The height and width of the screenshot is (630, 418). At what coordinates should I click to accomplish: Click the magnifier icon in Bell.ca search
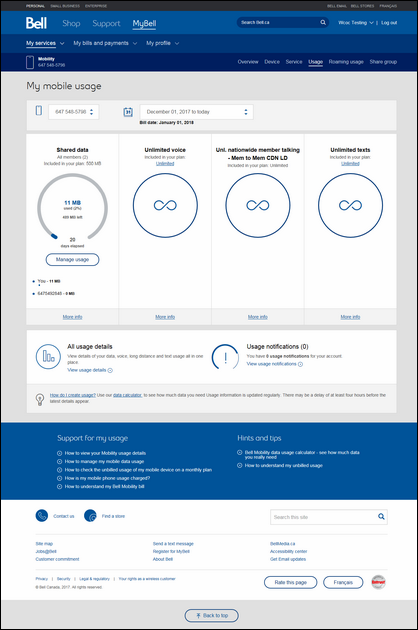click(x=323, y=22)
